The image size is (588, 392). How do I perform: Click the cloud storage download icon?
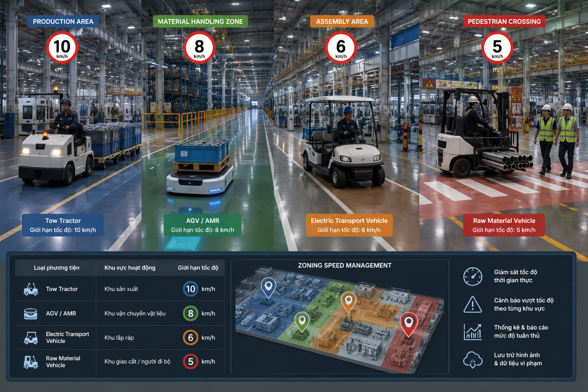tap(473, 360)
